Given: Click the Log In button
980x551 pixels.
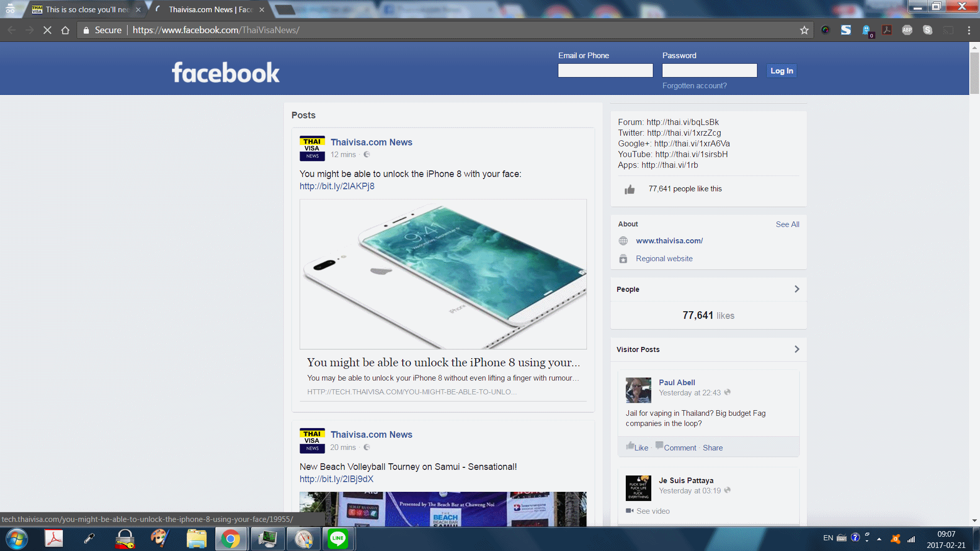Looking at the screenshot, I should (x=781, y=70).
